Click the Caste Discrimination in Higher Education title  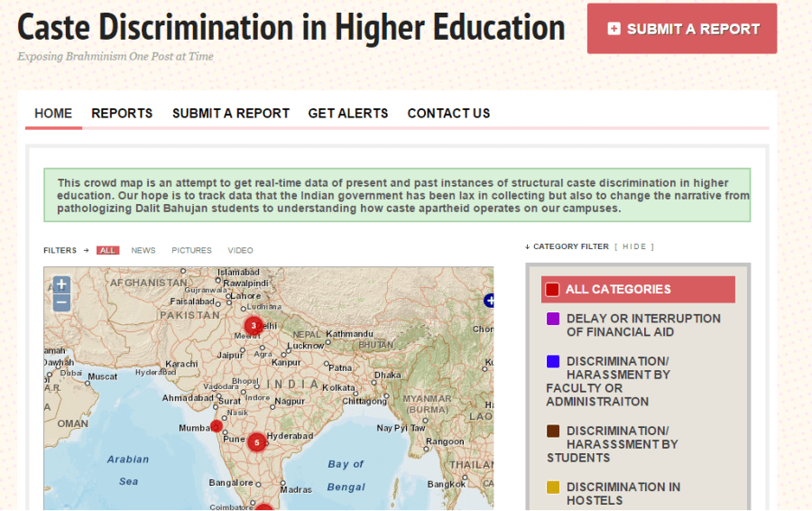(x=291, y=27)
